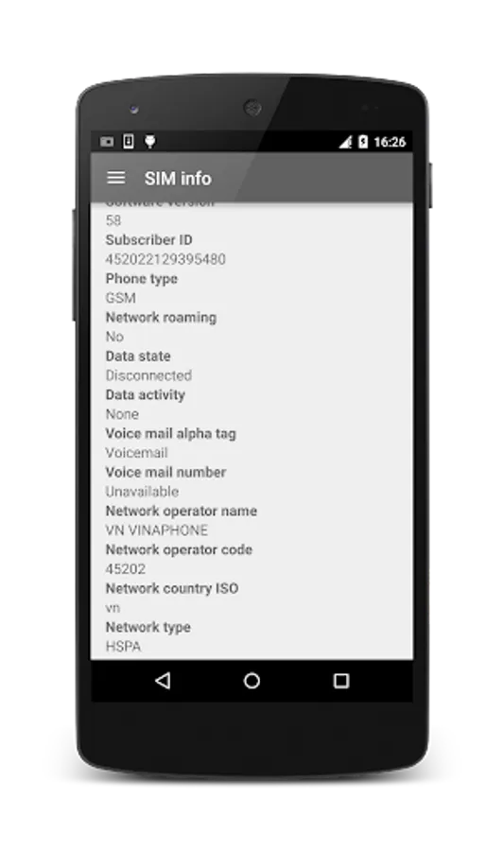
Task: Tap the Android home circle button
Action: 252,680
